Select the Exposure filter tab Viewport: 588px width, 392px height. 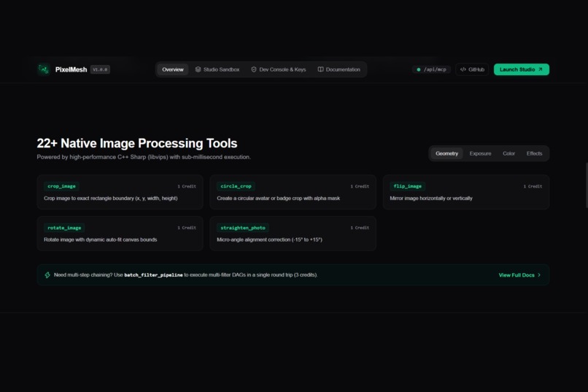[480, 153]
